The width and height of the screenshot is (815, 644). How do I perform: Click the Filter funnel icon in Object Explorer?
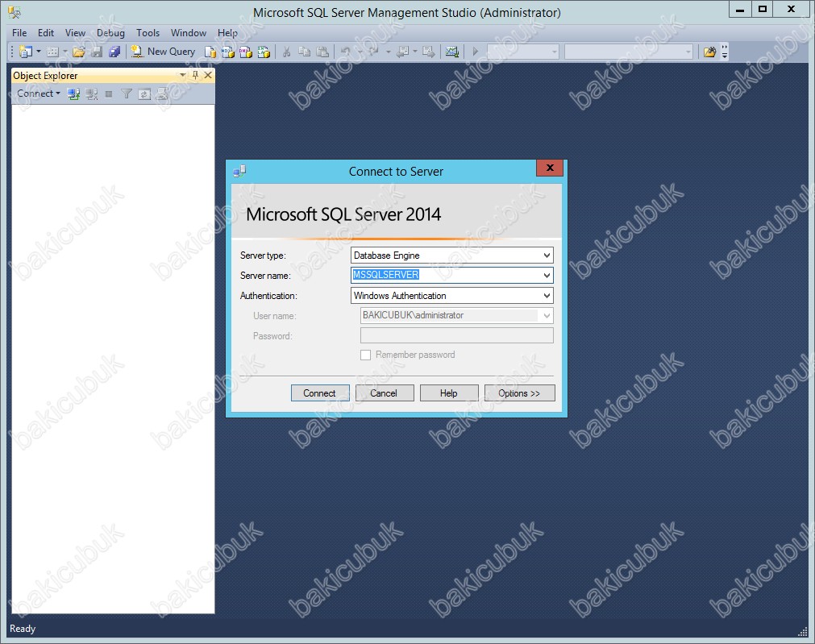pos(127,94)
